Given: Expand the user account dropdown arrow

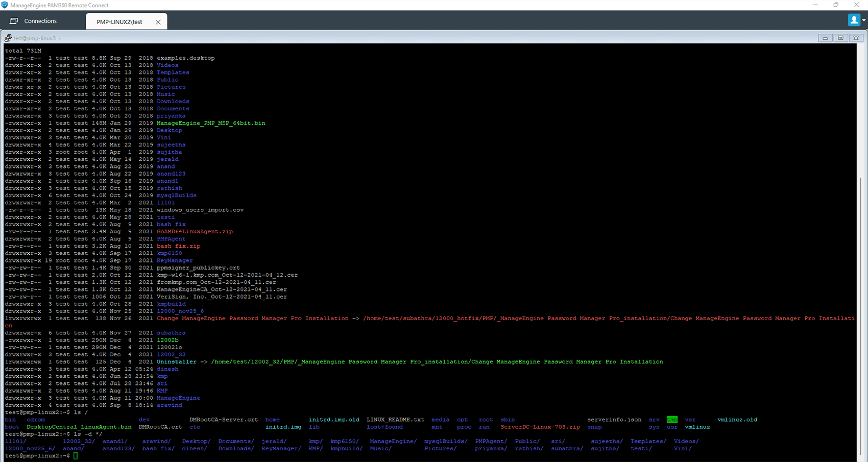Looking at the screenshot, I should click(864, 20).
